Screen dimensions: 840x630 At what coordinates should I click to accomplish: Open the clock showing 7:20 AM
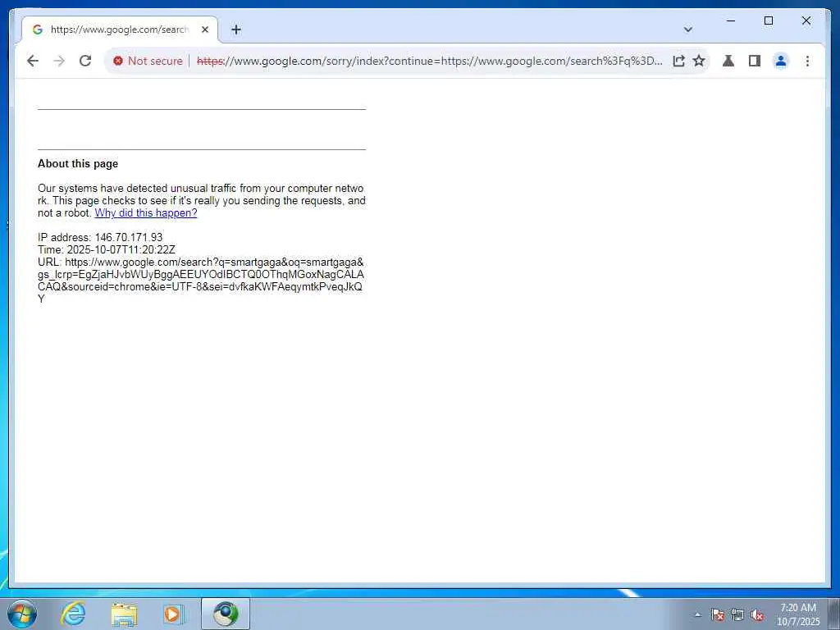[x=797, y=614]
